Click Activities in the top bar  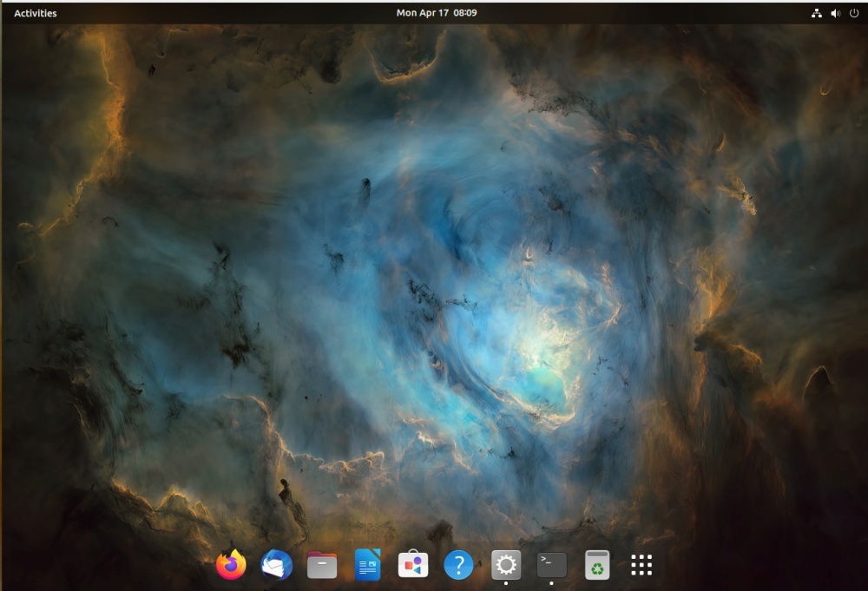(36, 13)
